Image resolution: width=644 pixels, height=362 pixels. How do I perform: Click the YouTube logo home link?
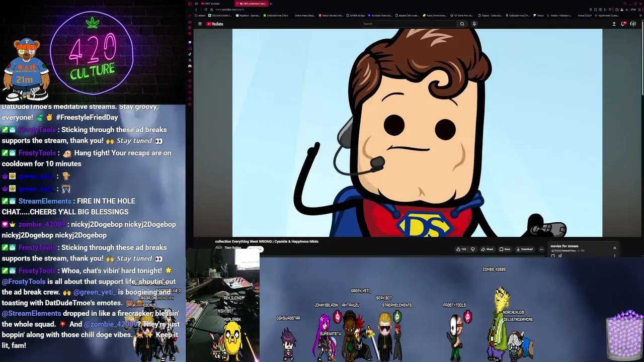(215, 24)
